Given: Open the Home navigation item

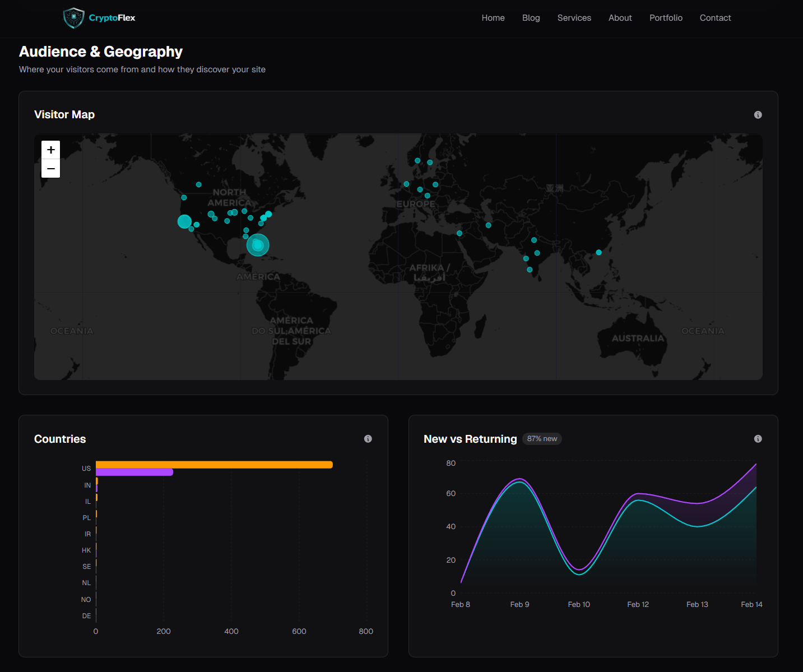Looking at the screenshot, I should tap(493, 18).
